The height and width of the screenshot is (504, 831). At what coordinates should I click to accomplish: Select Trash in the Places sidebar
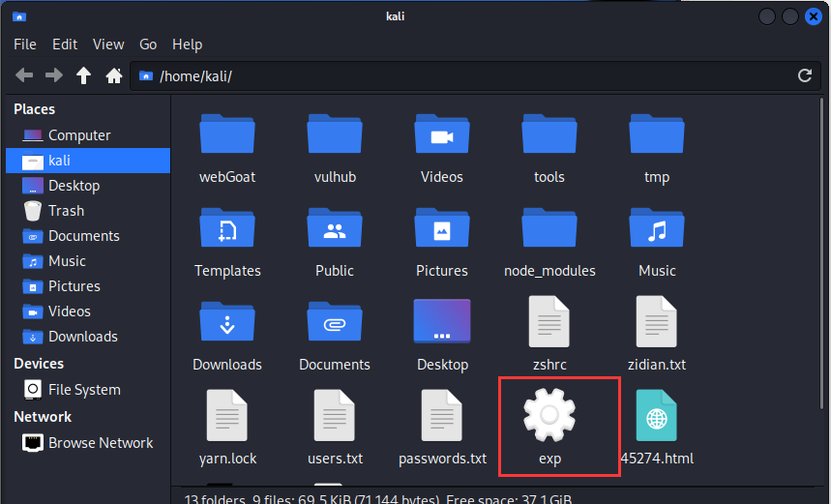(x=66, y=211)
